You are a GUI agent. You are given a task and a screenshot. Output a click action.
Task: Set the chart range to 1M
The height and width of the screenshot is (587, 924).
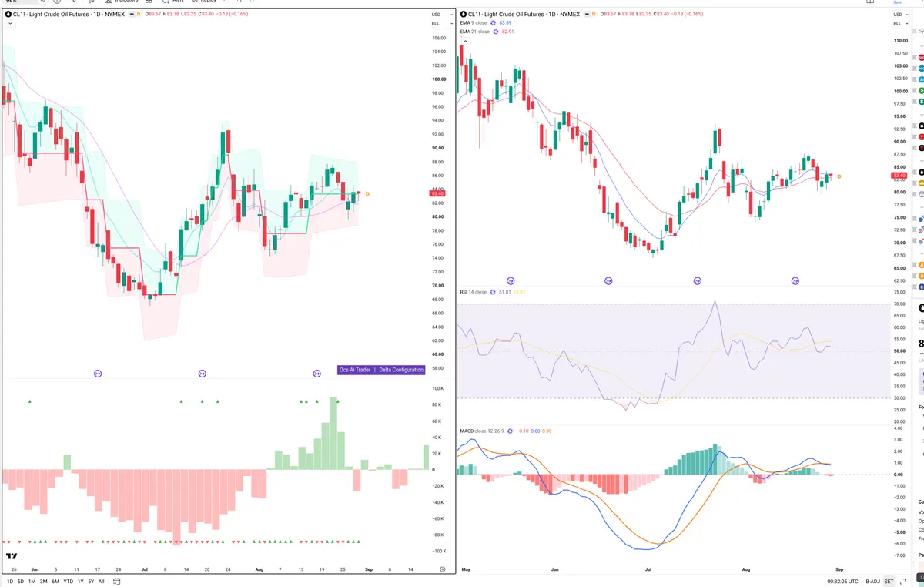32,582
